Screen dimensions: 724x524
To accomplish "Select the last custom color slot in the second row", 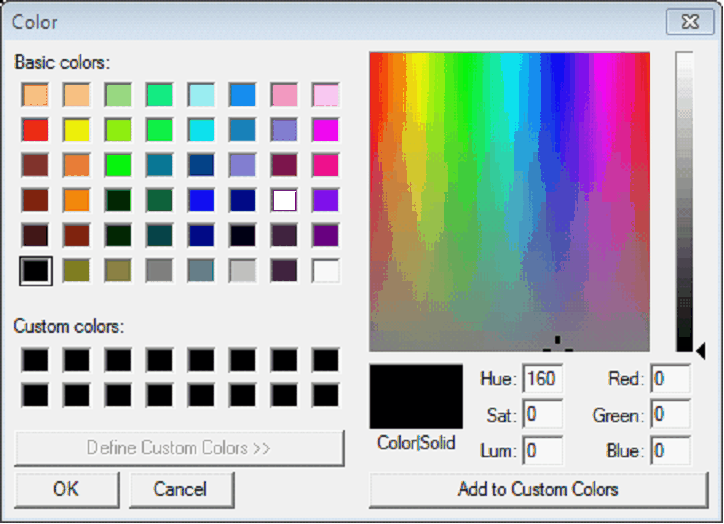I will [x=325, y=394].
